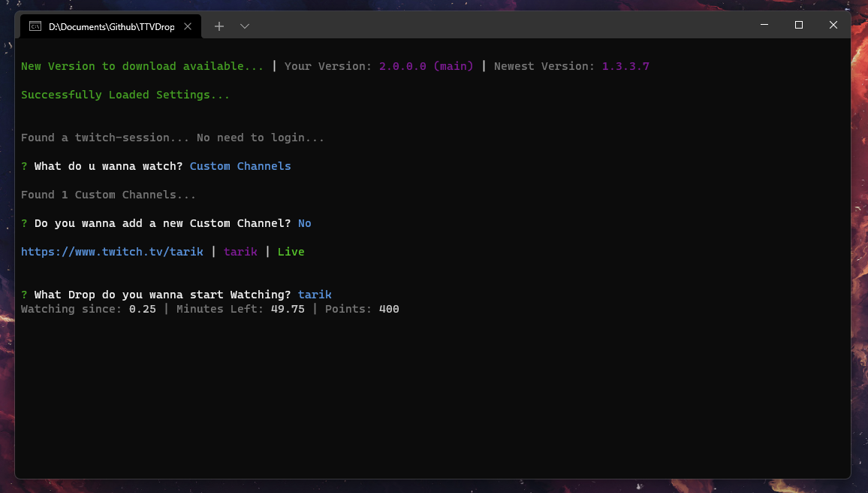The image size is (868, 493).
Task: Click the command prompt tab icon
Action: [x=35, y=26]
